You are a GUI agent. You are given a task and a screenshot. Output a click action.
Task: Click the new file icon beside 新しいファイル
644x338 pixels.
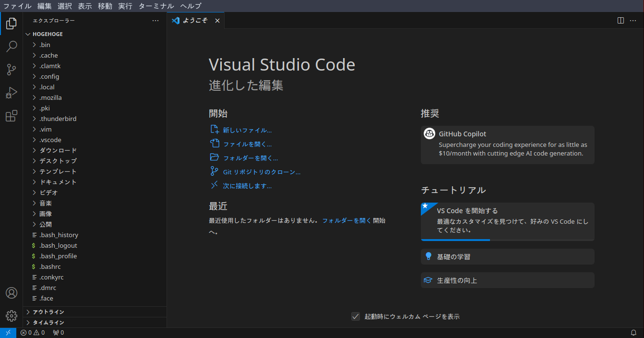coord(215,130)
